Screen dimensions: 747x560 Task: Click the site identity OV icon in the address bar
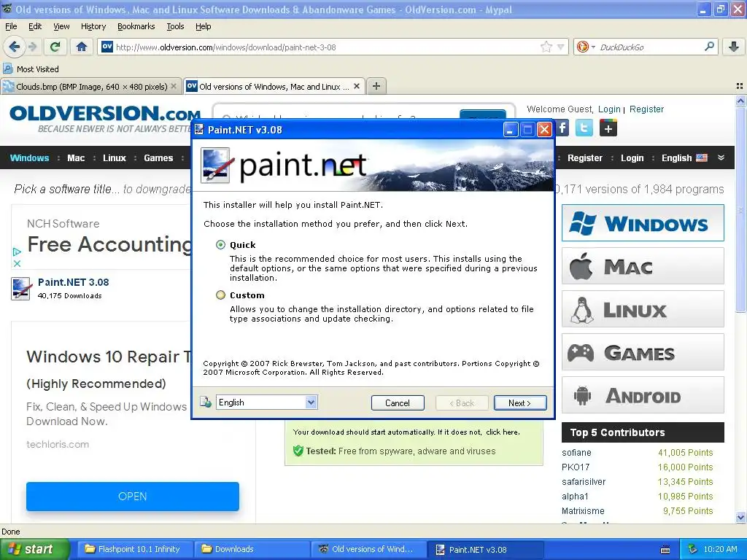point(108,47)
